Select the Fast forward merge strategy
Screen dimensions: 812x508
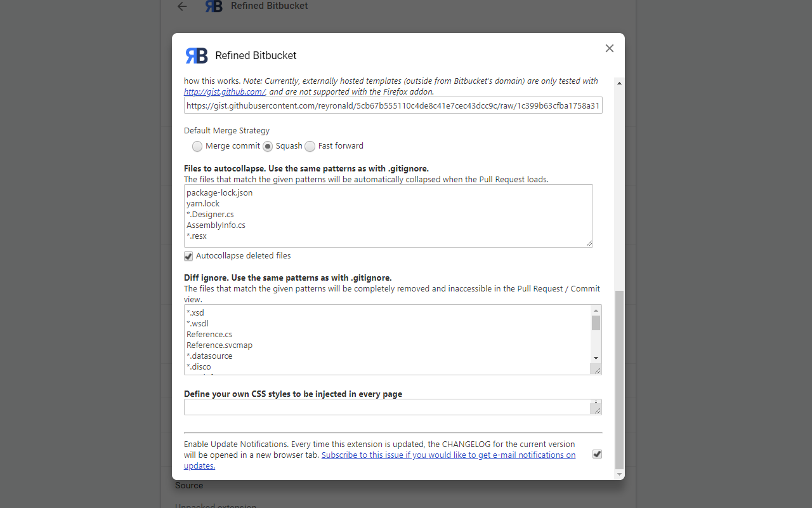[310, 146]
